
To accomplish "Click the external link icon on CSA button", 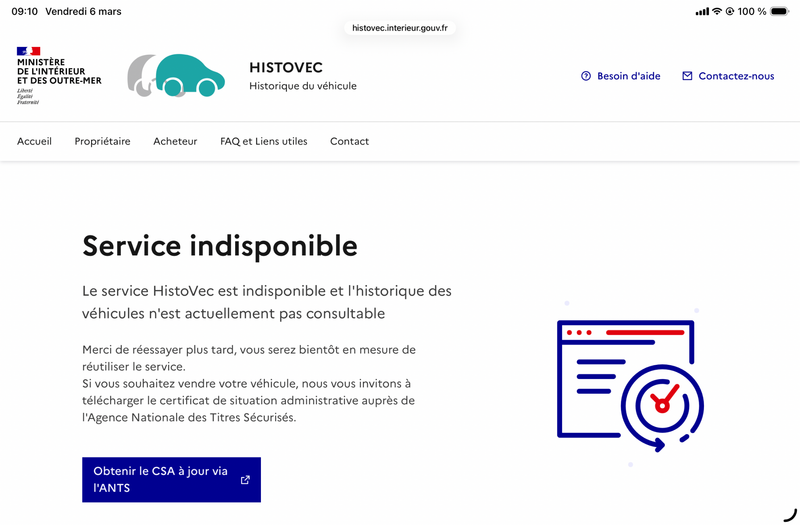I will click(245, 480).
